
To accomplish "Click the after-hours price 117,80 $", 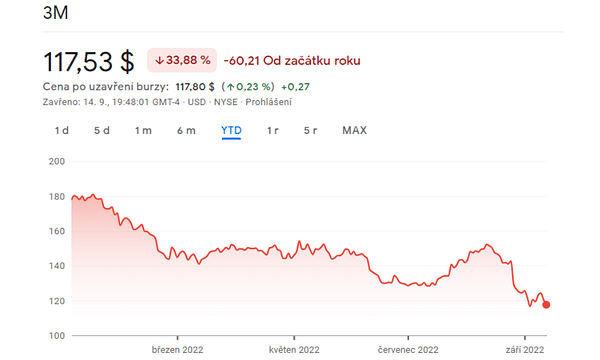I will click(x=195, y=87).
